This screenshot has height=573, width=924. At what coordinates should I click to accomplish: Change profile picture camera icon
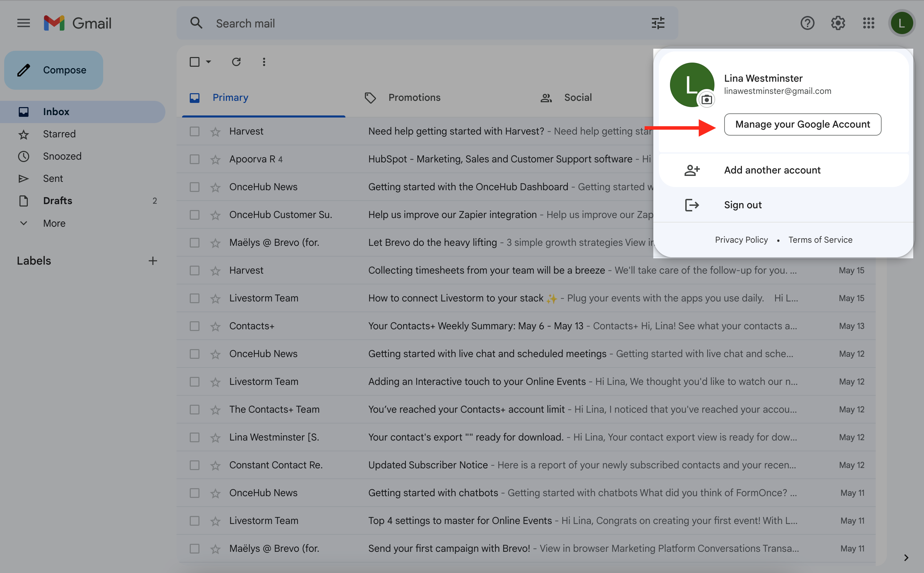[x=706, y=100]
